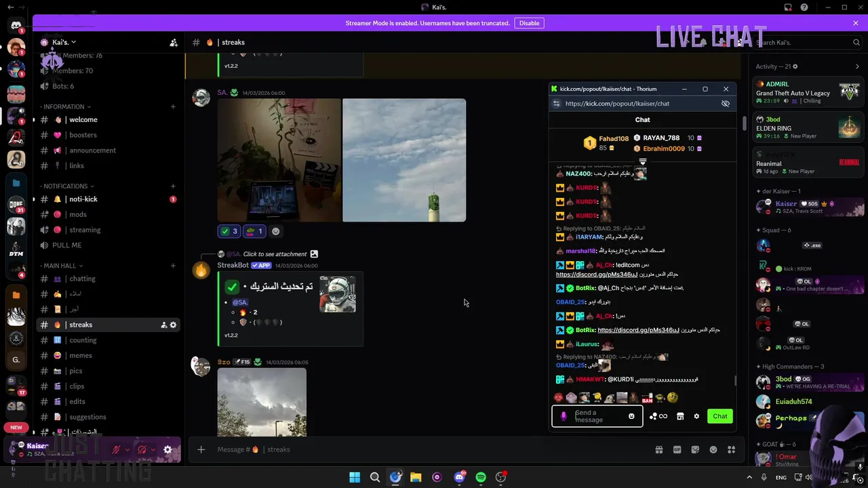The height and width of the screenshot is (488, 868).
Task: Click streaks channel create invite icon
Action: click(163, 325)
